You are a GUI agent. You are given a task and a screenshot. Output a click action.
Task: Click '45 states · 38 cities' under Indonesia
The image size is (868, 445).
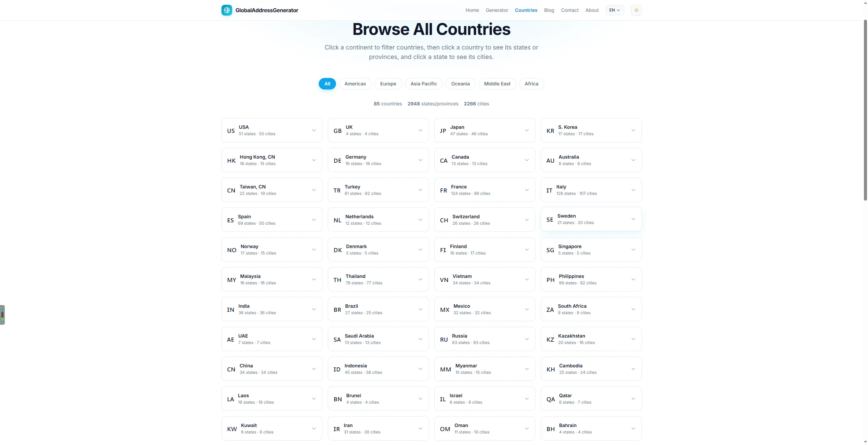(363, 372)
